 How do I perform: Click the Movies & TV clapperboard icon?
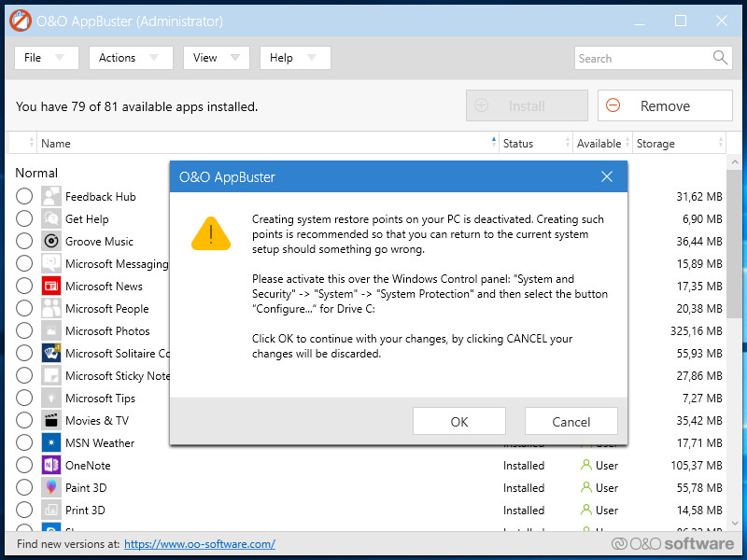click(51, 420)
